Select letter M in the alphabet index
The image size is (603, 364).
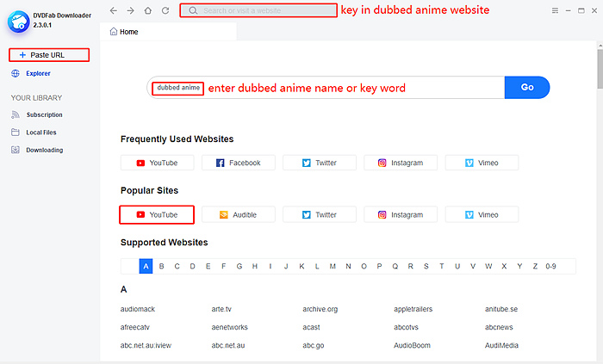pyautogui.click(x=333, y=266)
